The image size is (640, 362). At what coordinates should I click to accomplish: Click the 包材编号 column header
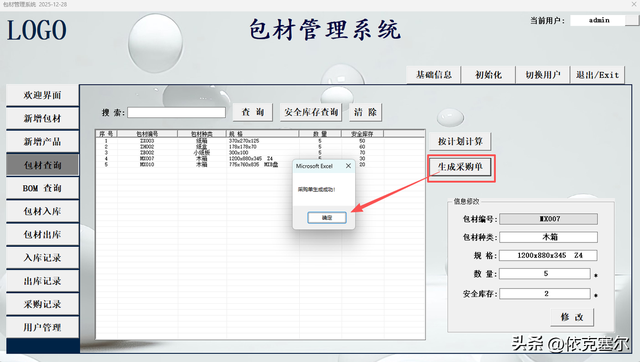(x=147, y=133)
